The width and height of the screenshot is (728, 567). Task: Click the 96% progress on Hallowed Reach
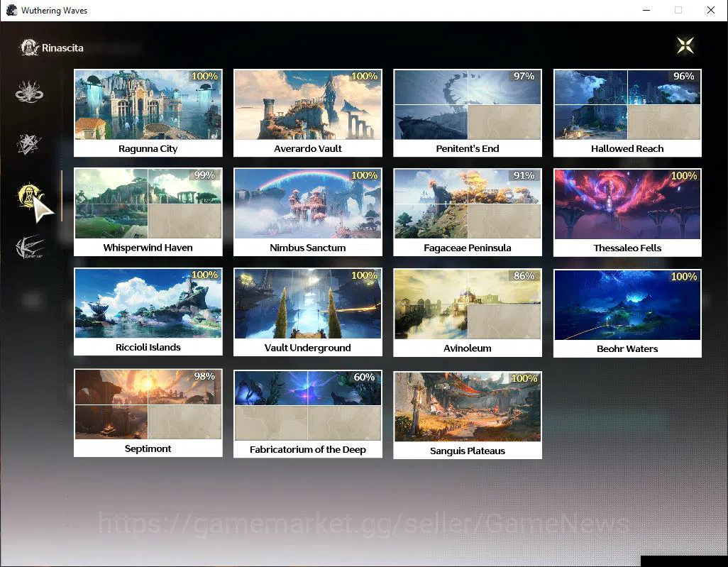pos(683,76)
